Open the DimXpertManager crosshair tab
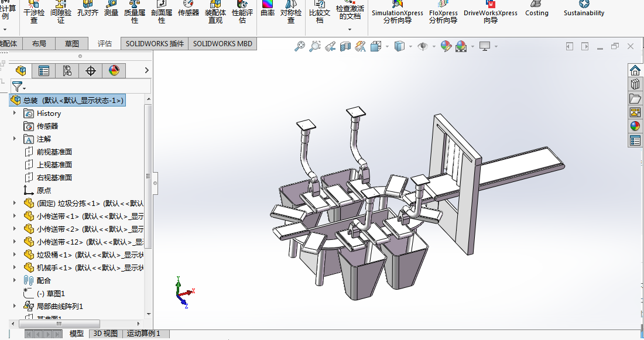 click(90, 71)
